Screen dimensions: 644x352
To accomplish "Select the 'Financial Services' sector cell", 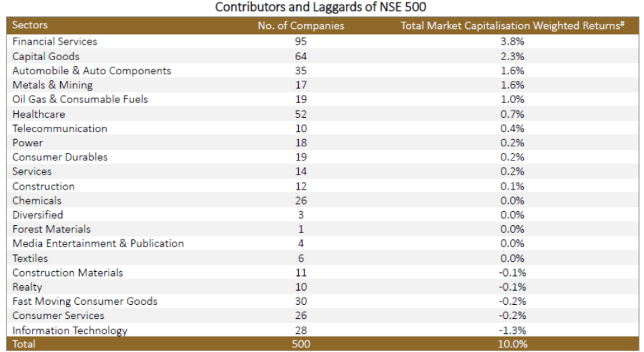I will 55,41.
